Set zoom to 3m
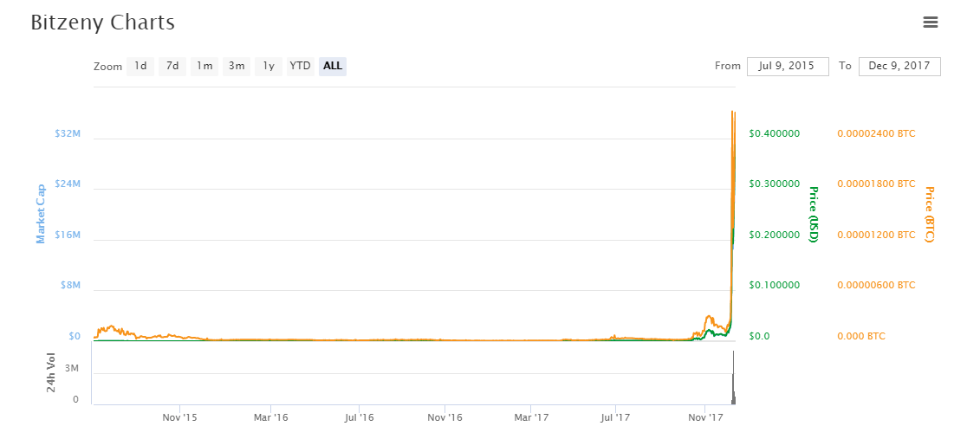This screenshot has height=439, width=980. tap(237, 66)
